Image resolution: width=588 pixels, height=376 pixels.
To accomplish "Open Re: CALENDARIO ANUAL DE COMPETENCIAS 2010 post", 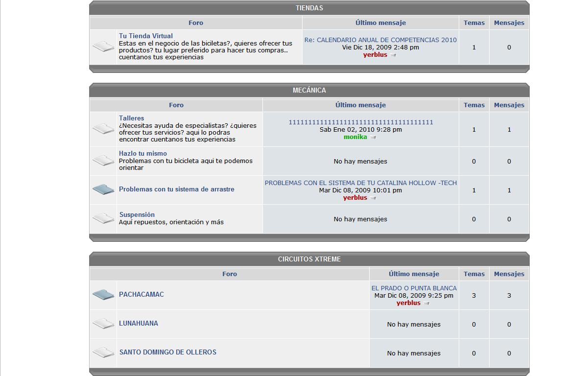I will click(380, 40).
